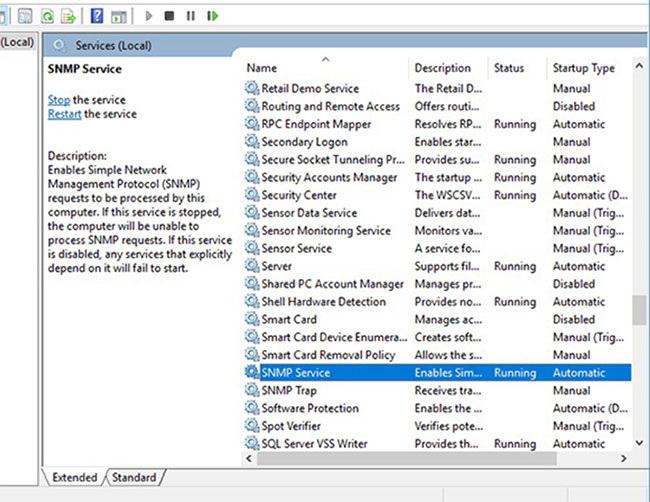Click the Stop Service square icon
Viewport: 650px width, 502px height.
170,16
